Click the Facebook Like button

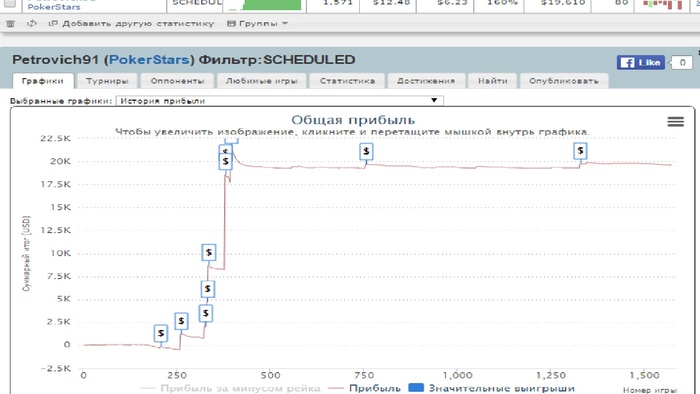pyautogui.click(x=641, y=62)
